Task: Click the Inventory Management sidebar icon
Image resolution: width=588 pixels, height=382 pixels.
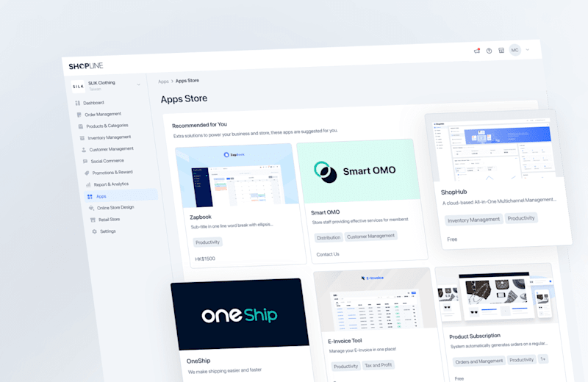Action: 82,138
